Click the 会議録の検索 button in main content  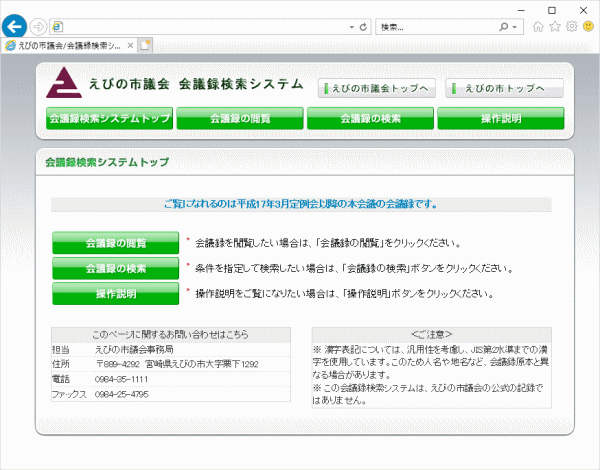tap(116, 268)
